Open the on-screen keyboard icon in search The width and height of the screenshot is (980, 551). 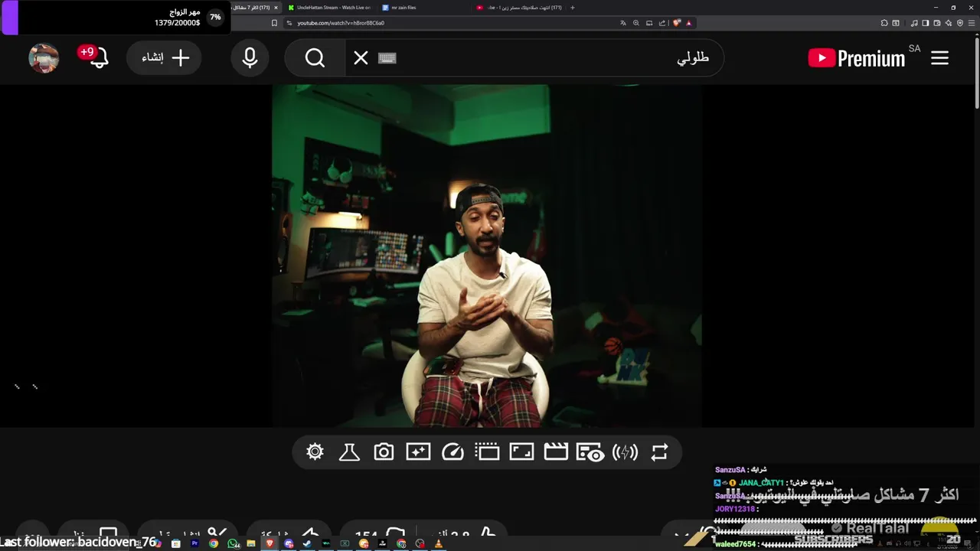pos(387,58)
